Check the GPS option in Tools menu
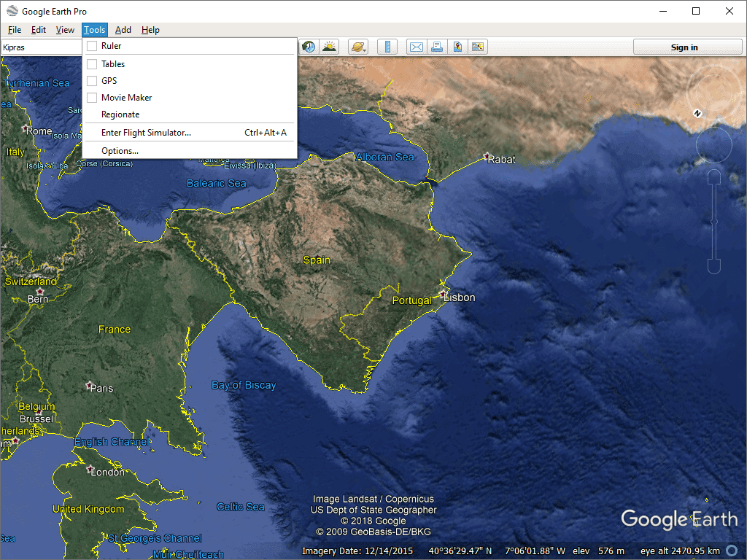Image resolution: width=747 pixels, height=560 pixels. click(92, 81)
